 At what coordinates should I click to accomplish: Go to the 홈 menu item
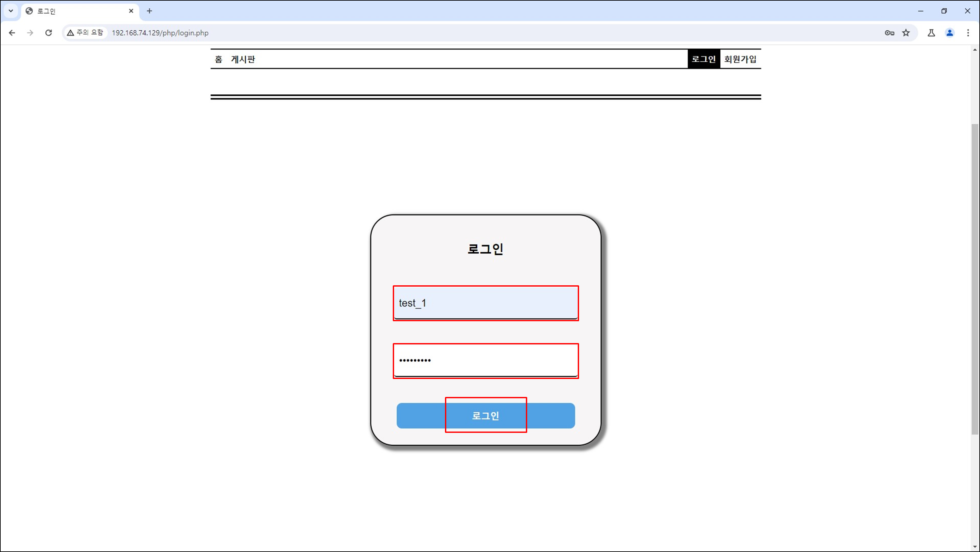[x=218, y=59]
